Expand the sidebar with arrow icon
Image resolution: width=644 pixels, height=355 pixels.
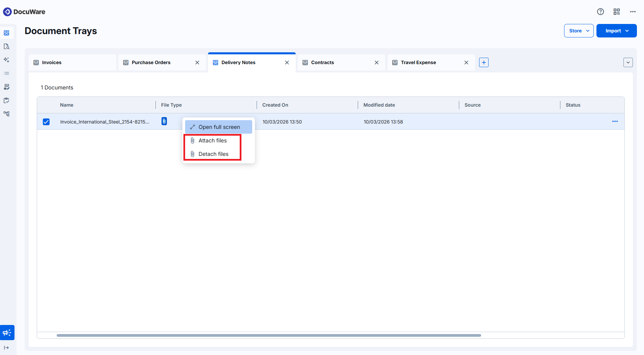click(x=6, y=348)
